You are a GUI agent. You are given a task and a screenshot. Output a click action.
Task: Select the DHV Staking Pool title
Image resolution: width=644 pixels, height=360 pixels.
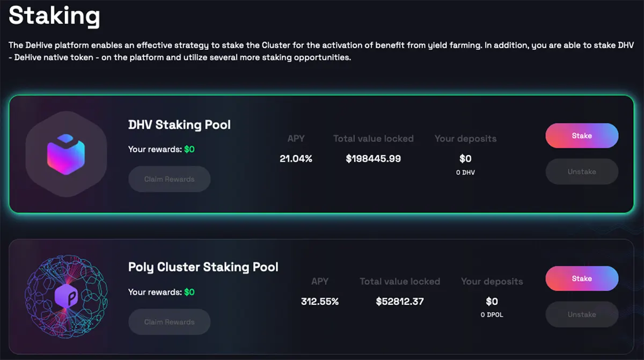click(179, 125)
